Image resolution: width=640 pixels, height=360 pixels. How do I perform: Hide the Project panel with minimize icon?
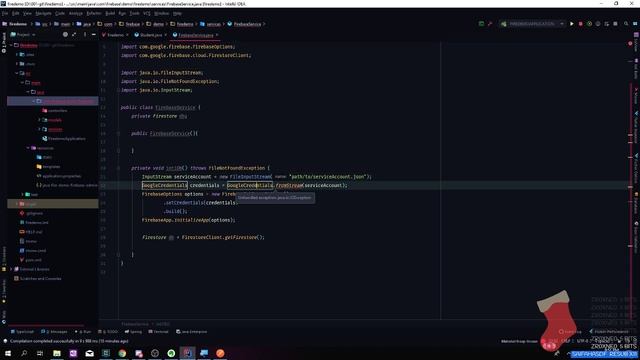pos(93,35)
